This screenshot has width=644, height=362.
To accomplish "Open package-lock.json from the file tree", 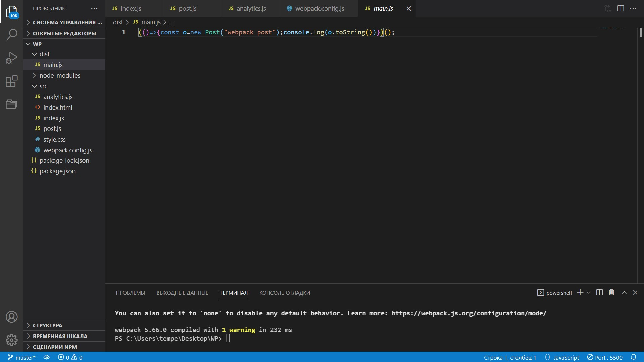I will [64, 160].
